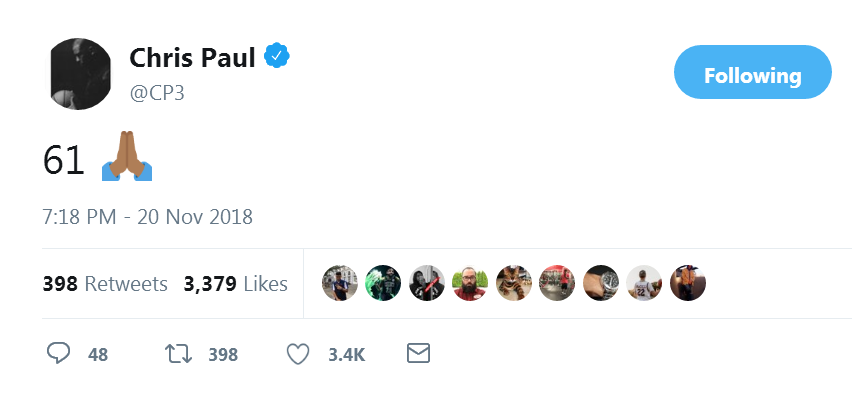Click the bearded man liker avatar
This screenshot has height=394, width=852.
coord(470,283)
